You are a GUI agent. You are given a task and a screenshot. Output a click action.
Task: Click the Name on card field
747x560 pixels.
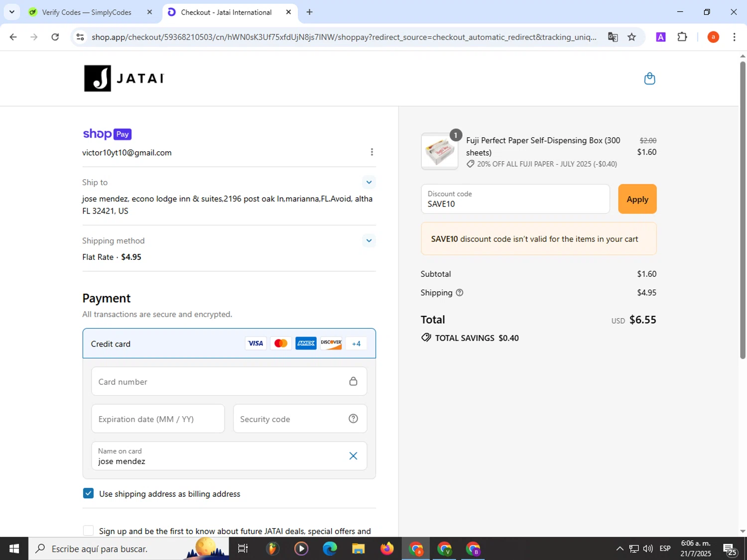coord(229,456)
